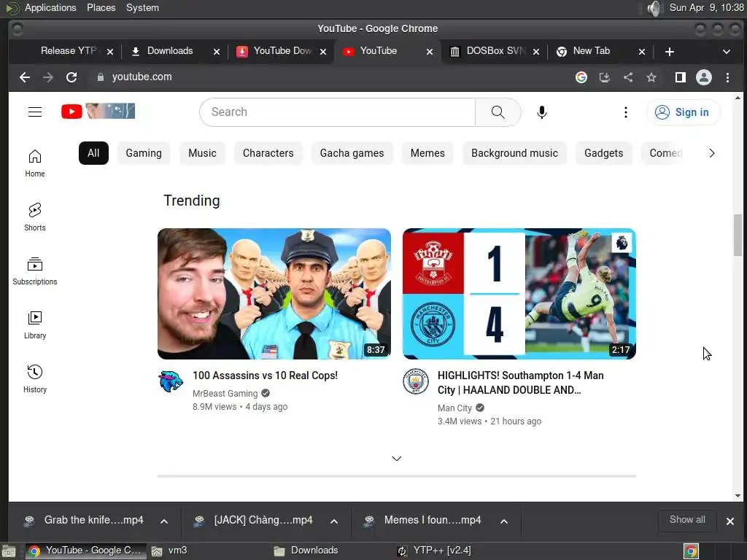Open Man City channel name link
This screenshot has width=747, height=560.
[454, 408]
